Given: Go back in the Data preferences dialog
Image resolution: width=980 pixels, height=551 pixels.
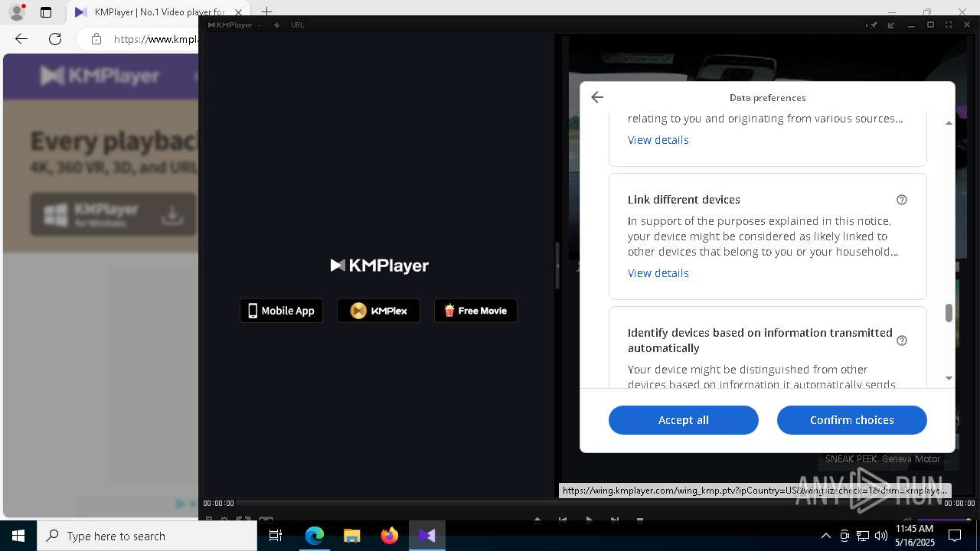Looking at the screenshot, I should point(597,97).
